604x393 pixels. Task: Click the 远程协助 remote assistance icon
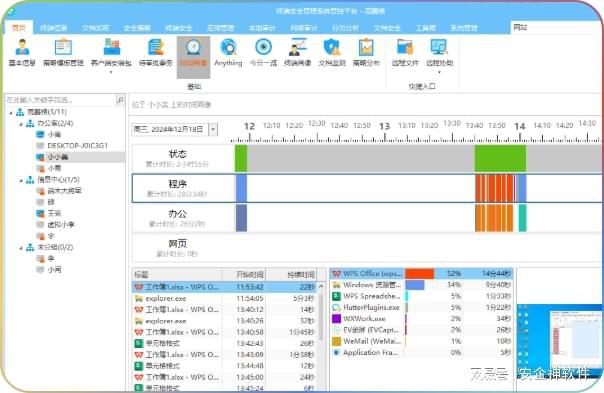click(x=439, y=47)
